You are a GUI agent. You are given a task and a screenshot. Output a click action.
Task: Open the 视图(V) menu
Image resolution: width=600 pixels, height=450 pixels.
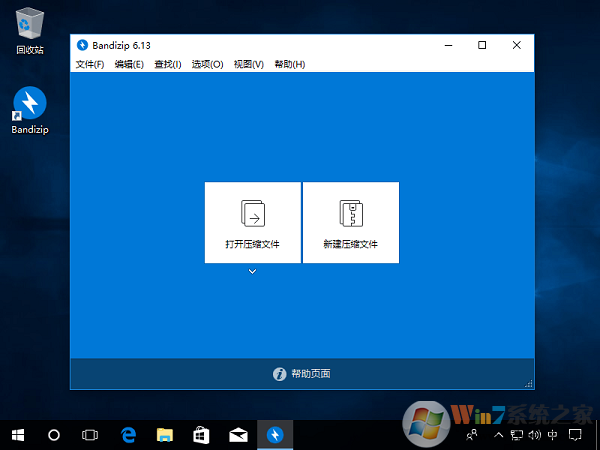tap(248, 64)
